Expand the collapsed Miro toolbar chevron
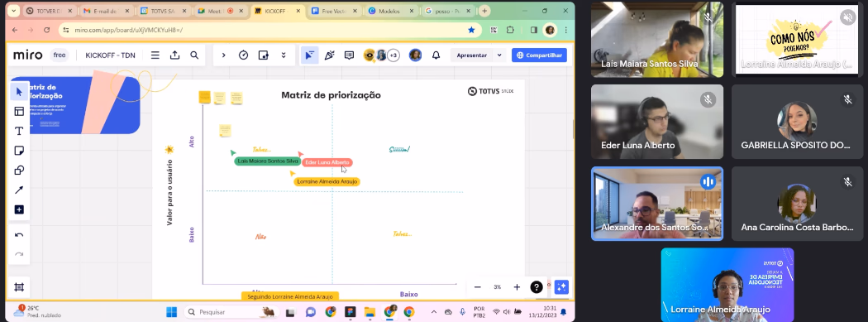 pyautogui.click(x=224, y=55)
